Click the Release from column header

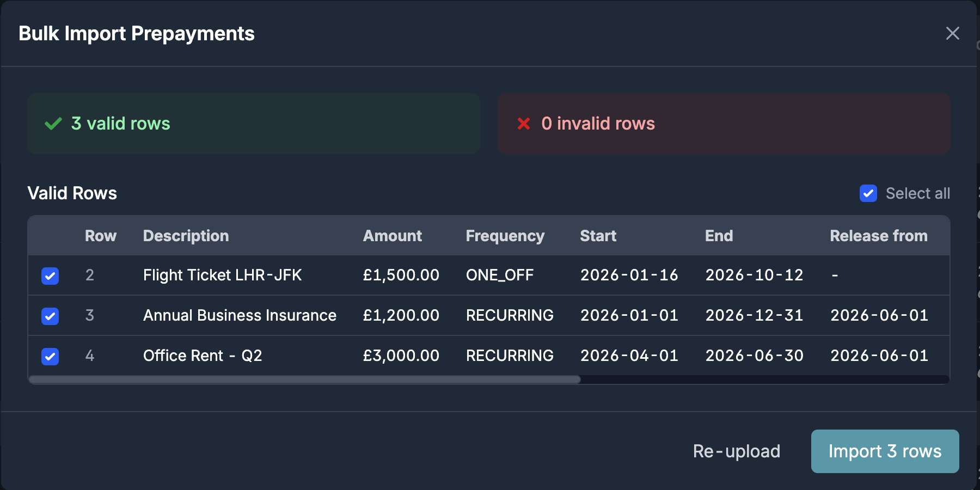click(878, 236)
